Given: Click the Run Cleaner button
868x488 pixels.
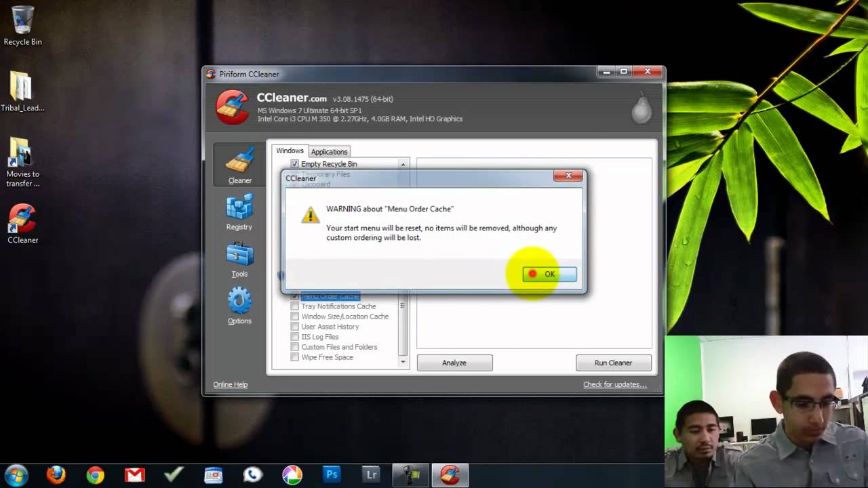Looking at the screenshot, I should (613, 363).
